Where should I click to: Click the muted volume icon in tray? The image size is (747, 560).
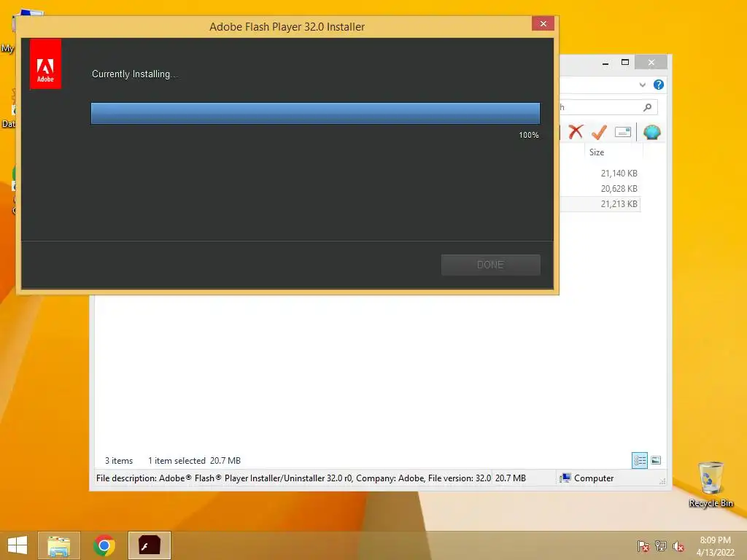pos(678,545)
